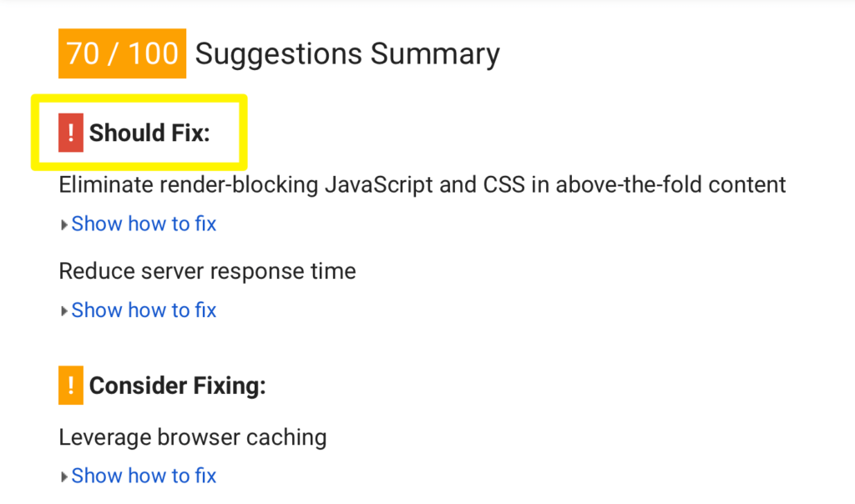
Task: Select the Should Fix: section heading
Action: 149,133
